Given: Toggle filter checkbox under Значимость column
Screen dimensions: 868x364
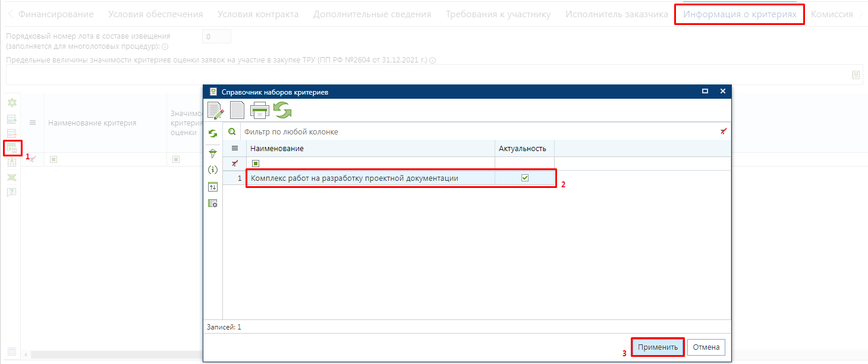Looking at the screenshot, I should click(x=176, y=159).
